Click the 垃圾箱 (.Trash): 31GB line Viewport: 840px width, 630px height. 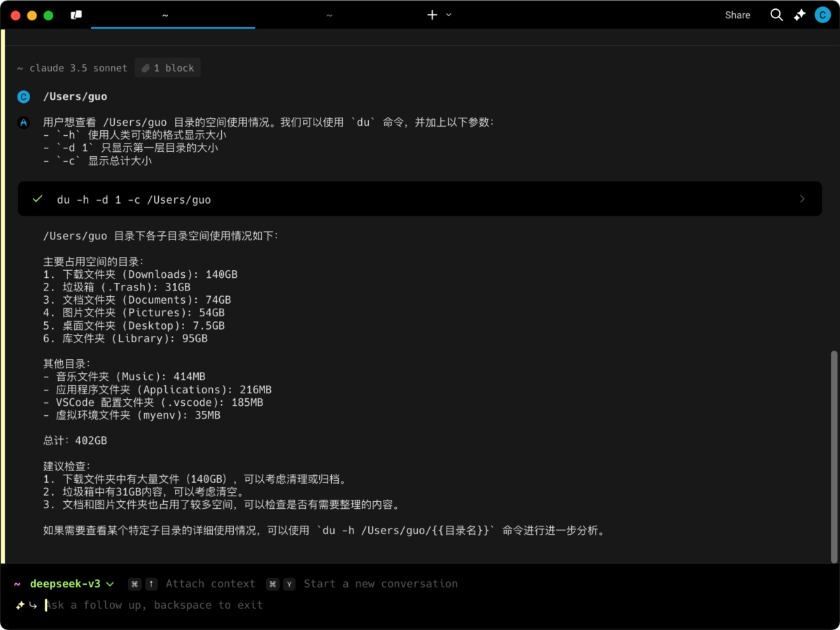(x=117, y=287)
